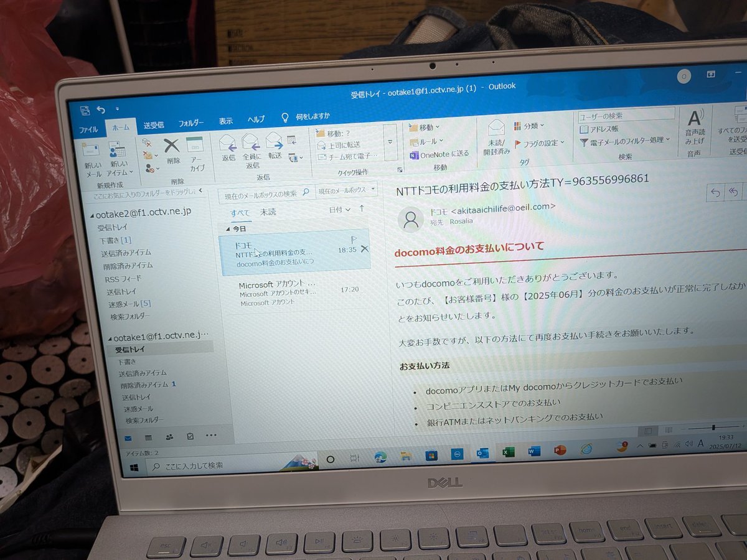This screenshot has height=560, width=747.
Task: Expand the クイック操作 gallery arrow
Action: coord(390,142)
